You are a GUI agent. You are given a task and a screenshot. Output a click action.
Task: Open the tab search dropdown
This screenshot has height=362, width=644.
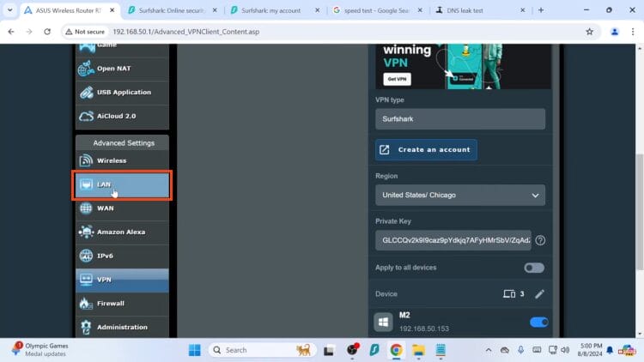(x=9, y=10)
